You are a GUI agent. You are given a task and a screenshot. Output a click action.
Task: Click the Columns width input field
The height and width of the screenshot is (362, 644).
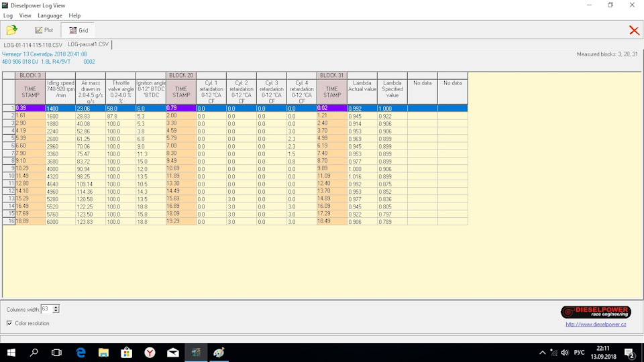click(46, 309)
